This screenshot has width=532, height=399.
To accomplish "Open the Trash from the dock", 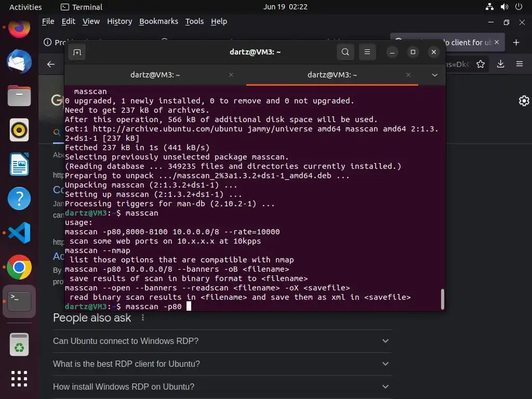I will pos(19,345).
